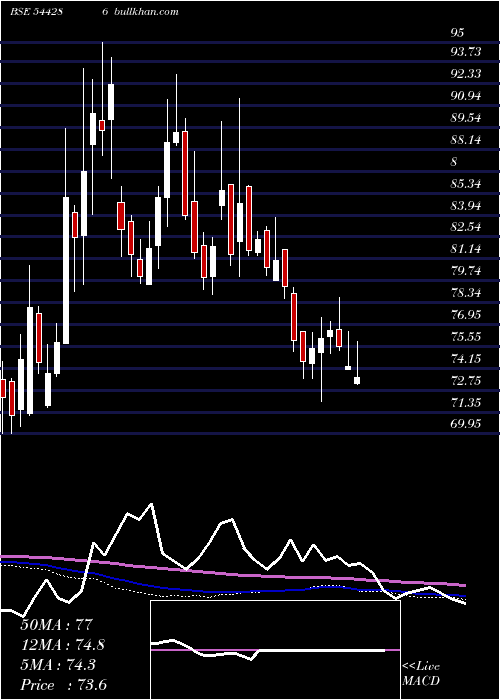Click the '<<Live MACD' label
This screenshot has height=700, width=500.
pos(421,674)
